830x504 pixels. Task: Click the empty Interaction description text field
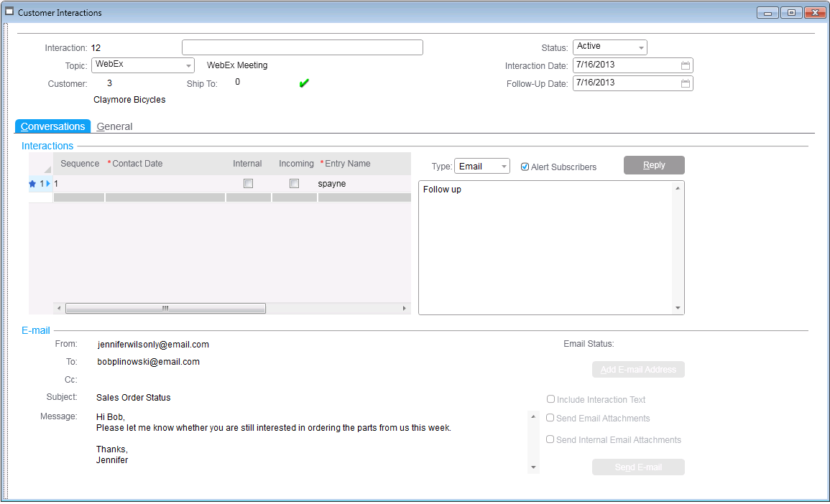302,47
